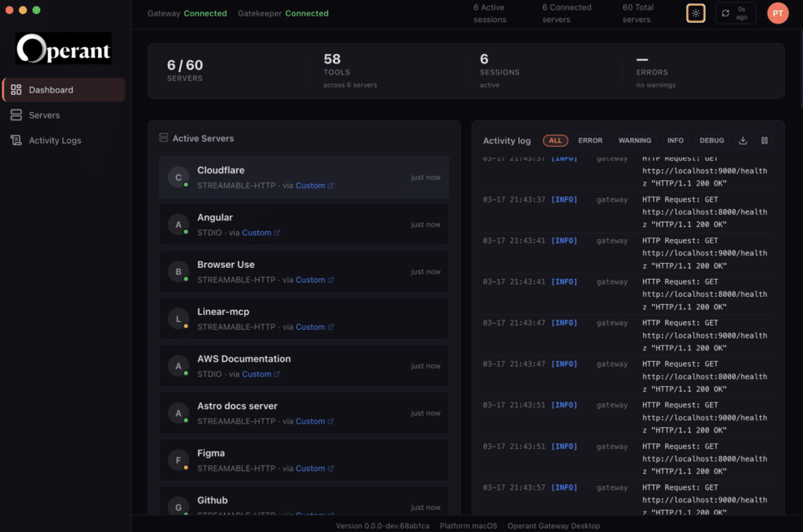Filter activity log by ERROR

pyautogui.click(x=590, y=141)
